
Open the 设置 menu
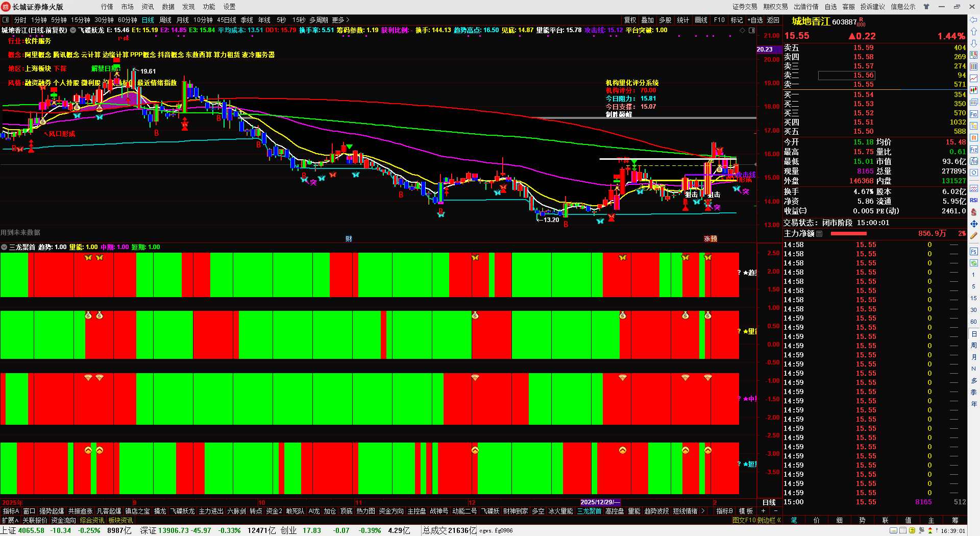pos(230,7)
